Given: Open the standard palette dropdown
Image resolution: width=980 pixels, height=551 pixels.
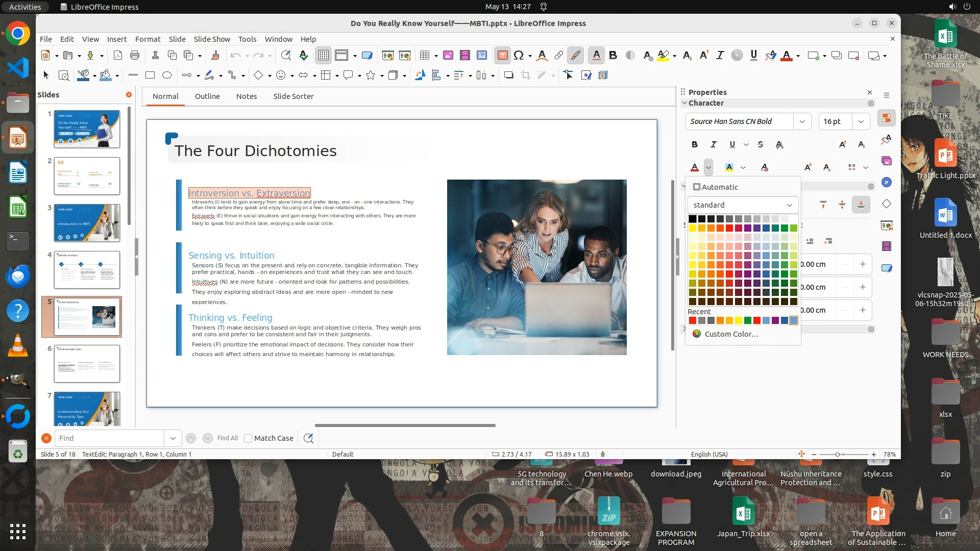Looking at the screenshot, I should click(x=743, y=205).
